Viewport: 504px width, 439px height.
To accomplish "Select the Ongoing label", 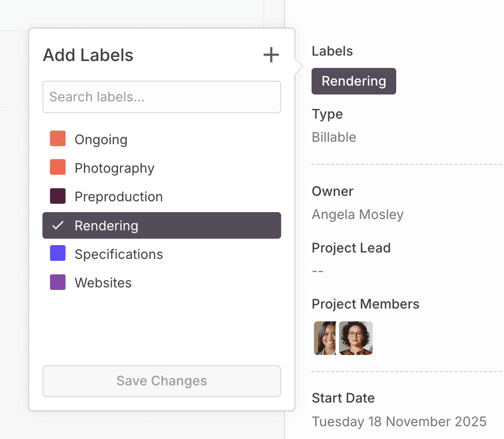I will [101, 140].
